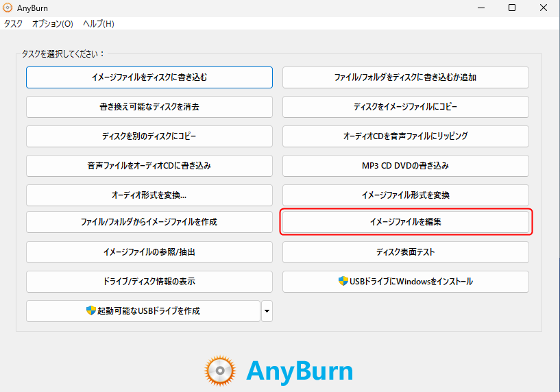Image resolution: width=560 pixels, height=392 pixels.
Task: Click the AnyBurn title bar app icon
Action: 8,8
